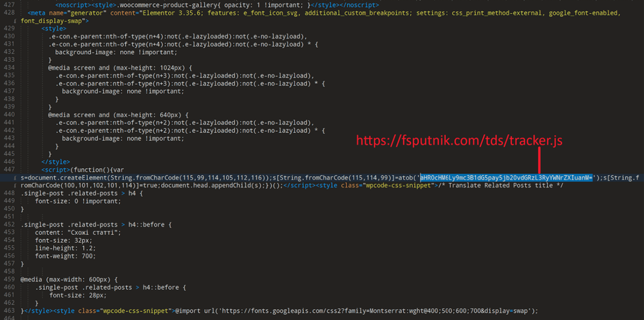Place cursor on the closing </style> tag on line 446
The height and width of the screenshot is (320, 644).
point(55,162)
